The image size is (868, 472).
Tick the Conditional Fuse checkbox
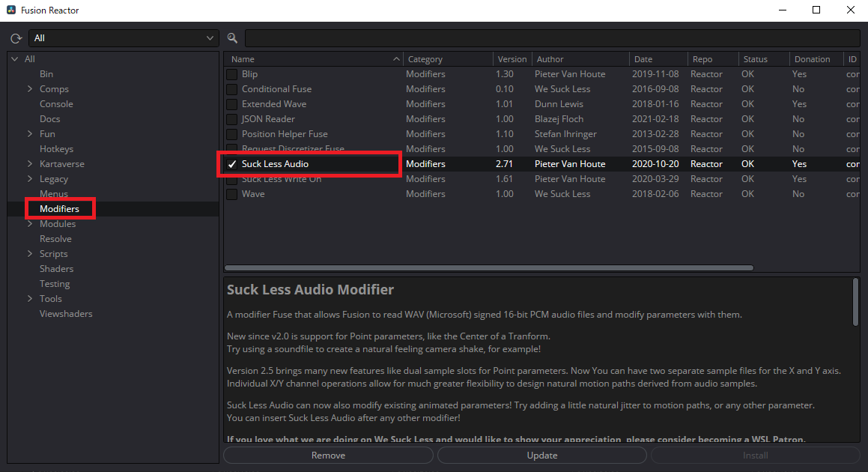[232, 89]
